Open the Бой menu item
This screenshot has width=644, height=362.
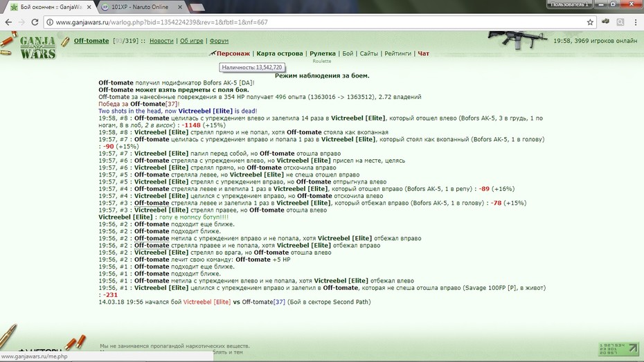click(x=348, y=53)
